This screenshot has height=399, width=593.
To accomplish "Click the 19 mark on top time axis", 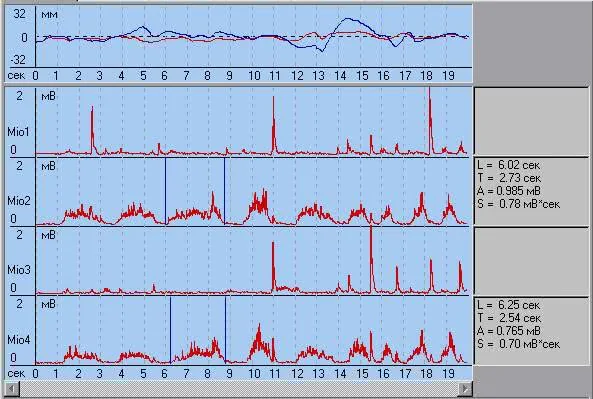I will 449,76.
